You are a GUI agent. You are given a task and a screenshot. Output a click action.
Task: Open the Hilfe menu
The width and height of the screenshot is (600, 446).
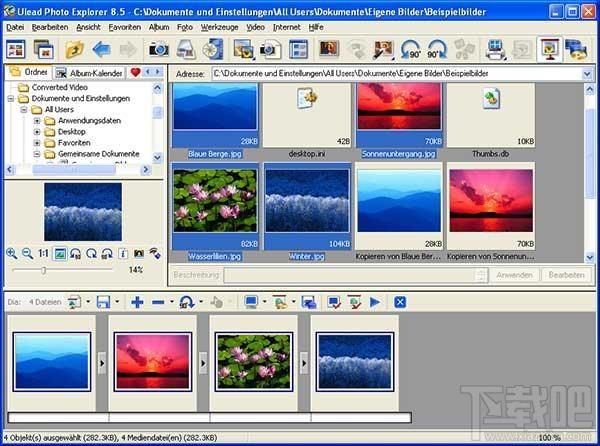(316, 27)
